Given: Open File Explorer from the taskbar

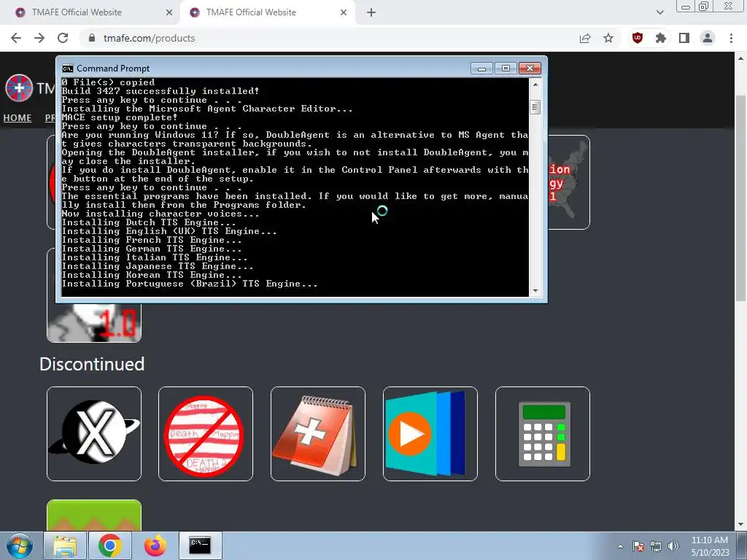Looking at the screenshot, I should 65,545.
